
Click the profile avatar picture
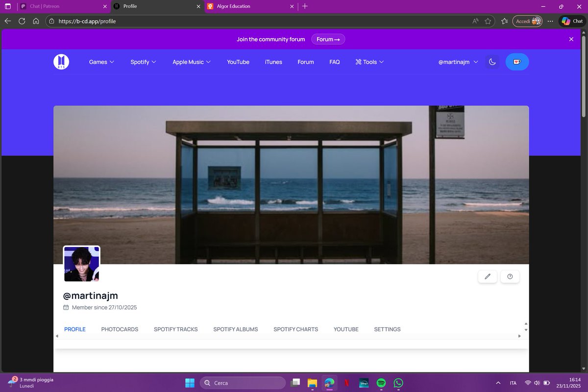[x=81, y=264]
